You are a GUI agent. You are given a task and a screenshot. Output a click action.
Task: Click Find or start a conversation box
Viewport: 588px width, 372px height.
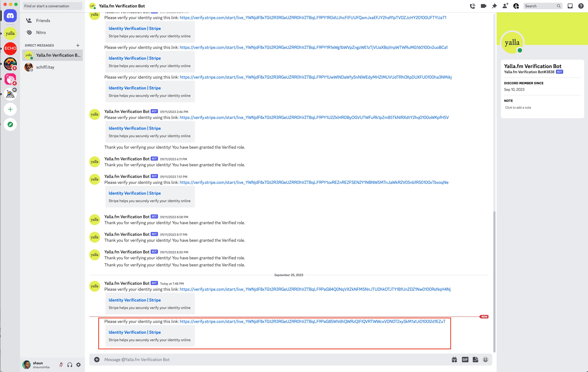tap(52, 6)
